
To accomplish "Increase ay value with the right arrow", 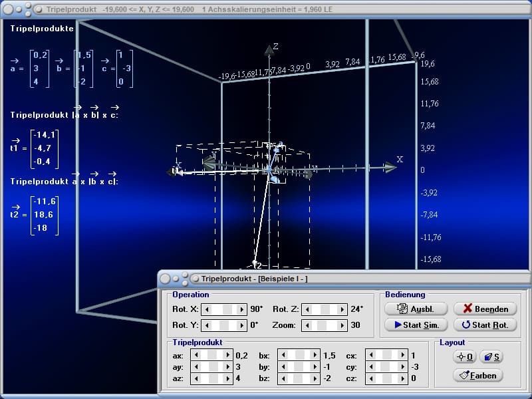I will pyautogui.click(x=227, y=366).
